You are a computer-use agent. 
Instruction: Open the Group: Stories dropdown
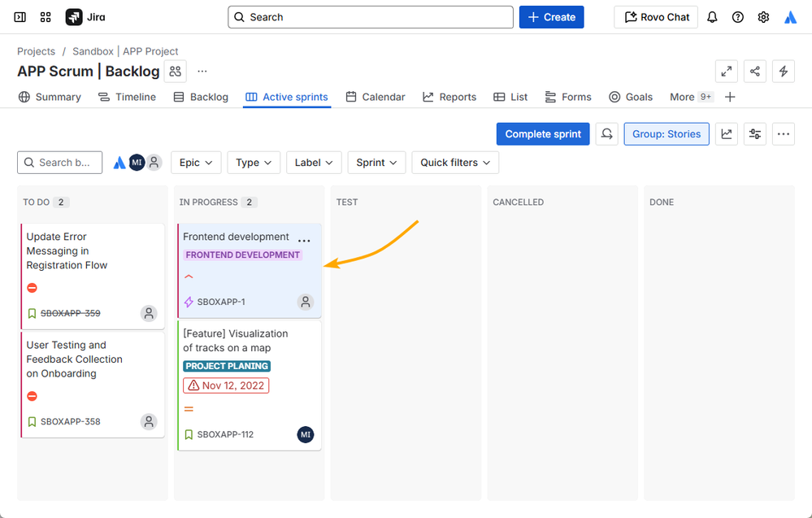(667, 134)
